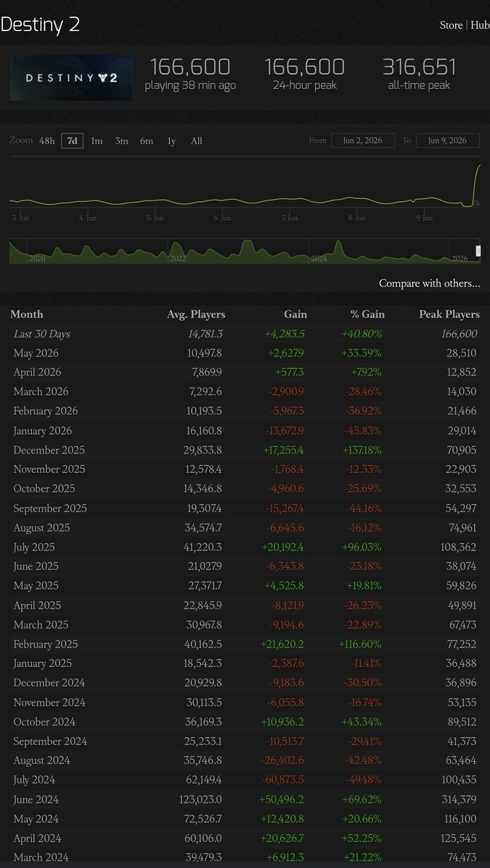Click percent gain value +137.18%
490x868 pixels.
click(x=361, y=450)
